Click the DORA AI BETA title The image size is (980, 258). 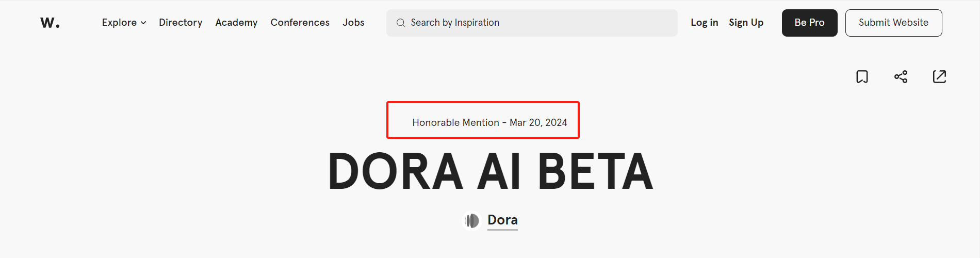tap(491, 171)
